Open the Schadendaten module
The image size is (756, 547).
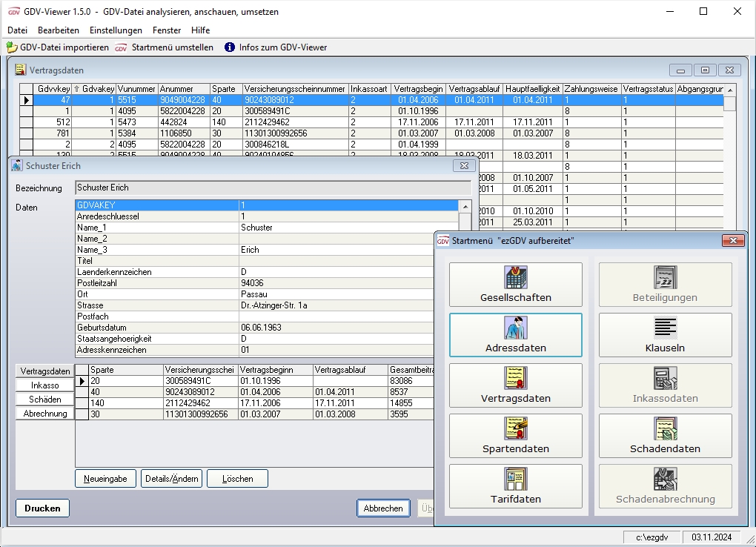[665, 436]
